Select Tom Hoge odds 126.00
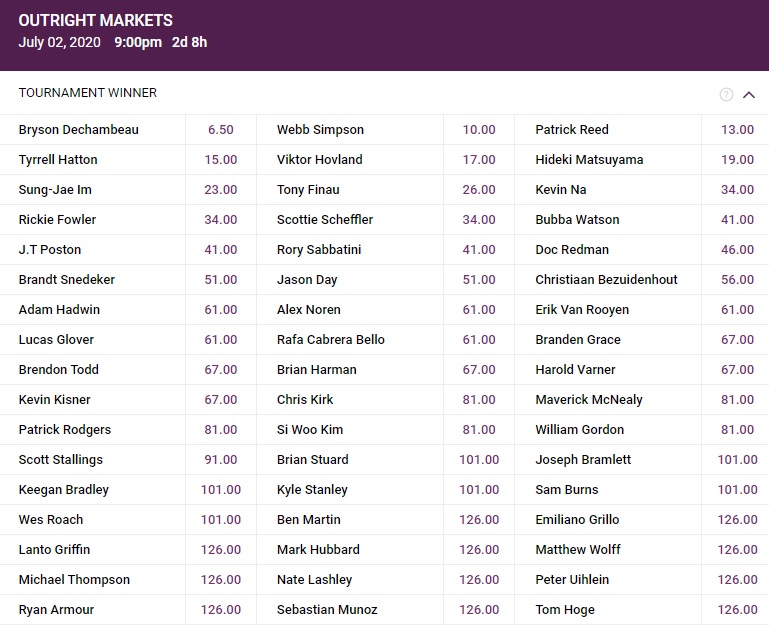The height and width of the screenshot is (625, 769). click(737, 609)
